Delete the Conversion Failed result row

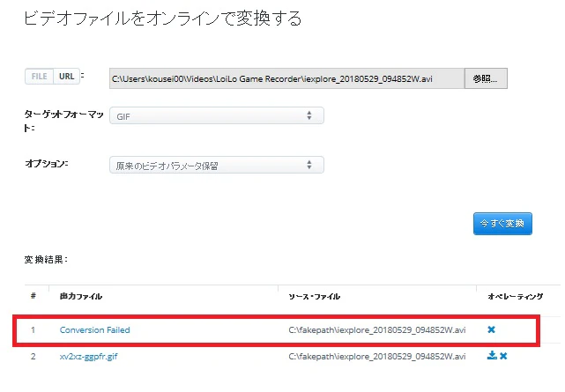pos(491,329)
